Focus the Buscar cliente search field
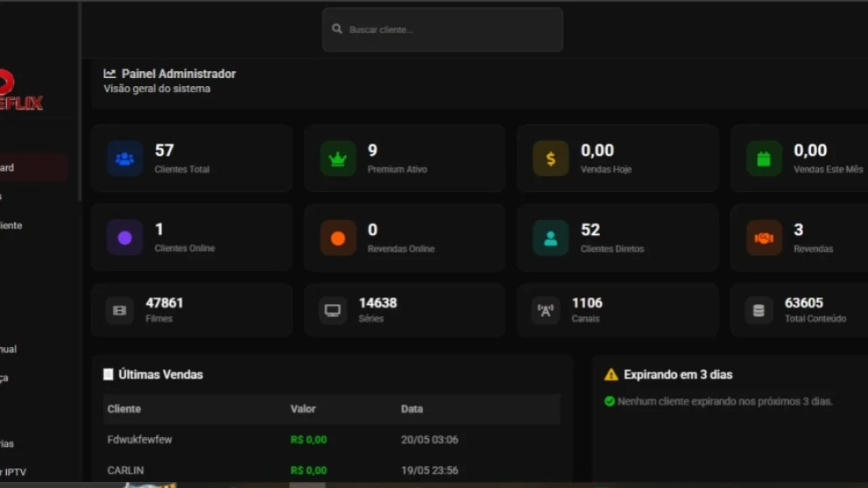This screenshot has height=488, width=868. (443, 30)
